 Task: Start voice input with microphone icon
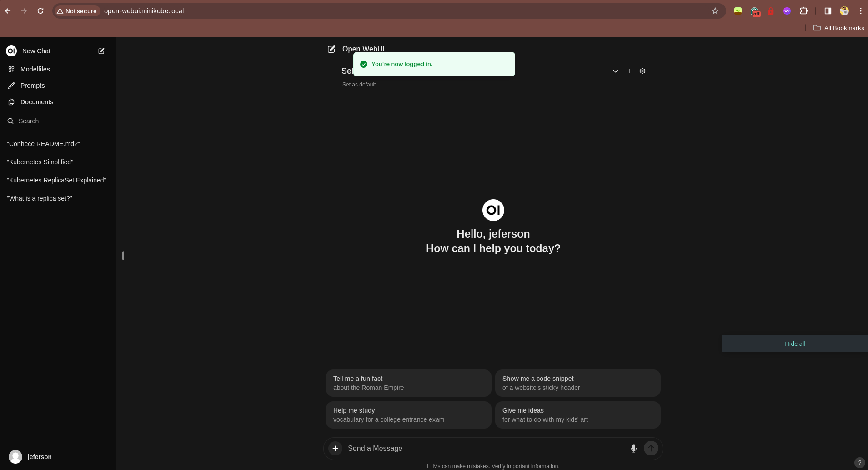click(633, 449)
